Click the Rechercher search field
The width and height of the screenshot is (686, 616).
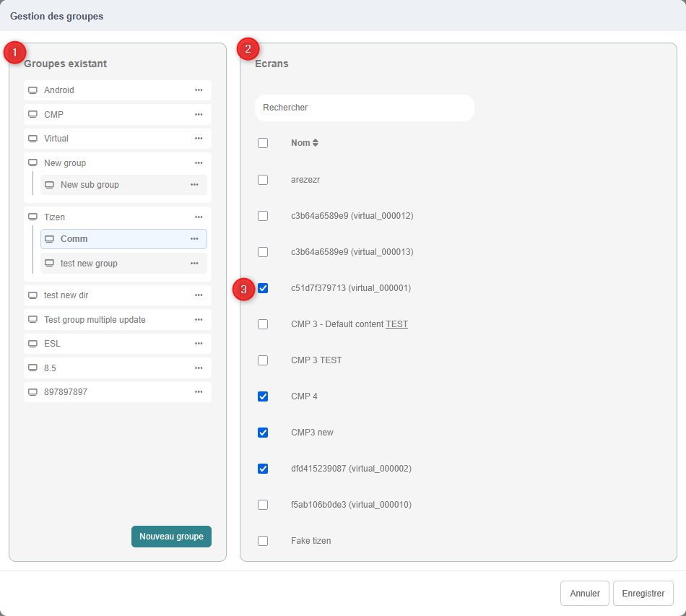coord(364,108)
